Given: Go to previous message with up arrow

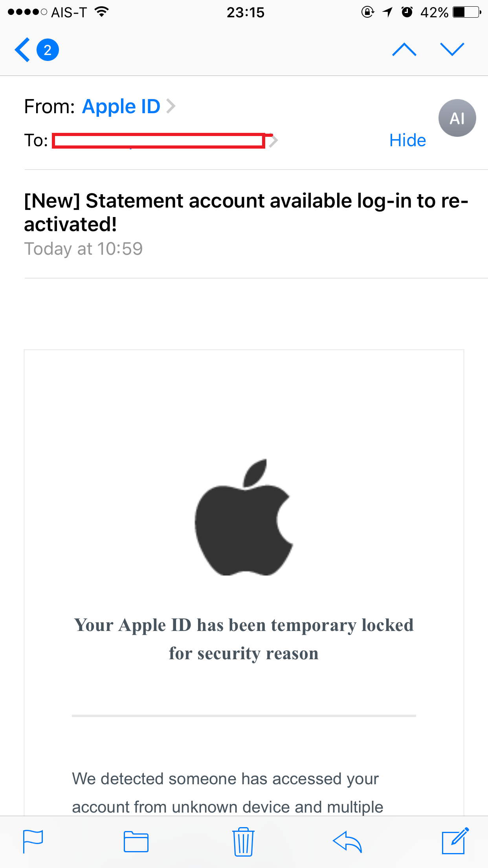Looking at the screenshot, I should point(404,50).
